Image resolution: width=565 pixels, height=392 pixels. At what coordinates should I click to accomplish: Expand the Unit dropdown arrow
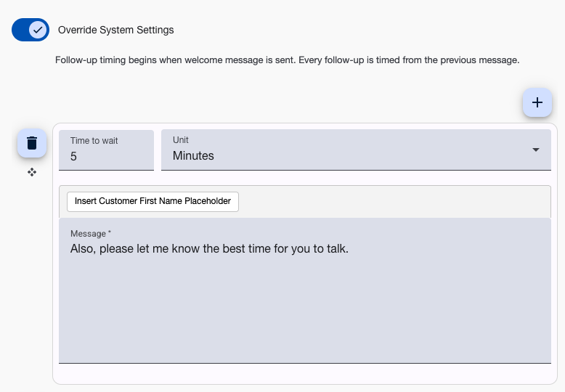pyautogui.click(x=536, y=150)
